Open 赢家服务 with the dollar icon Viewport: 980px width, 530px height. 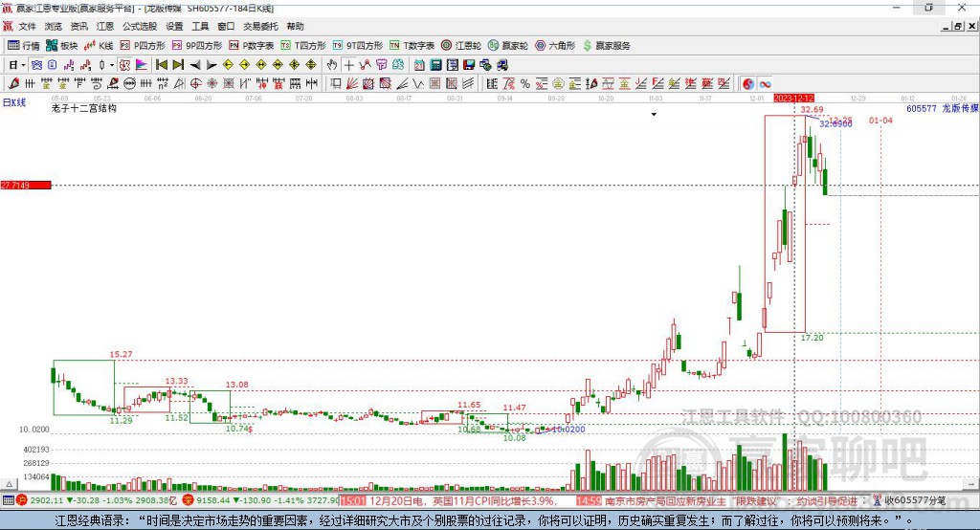606,46
